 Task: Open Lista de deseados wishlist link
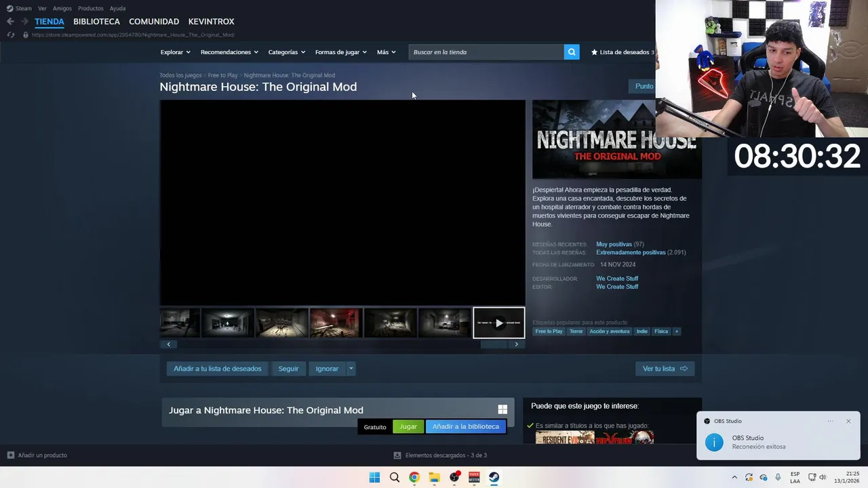pos(623,52)
